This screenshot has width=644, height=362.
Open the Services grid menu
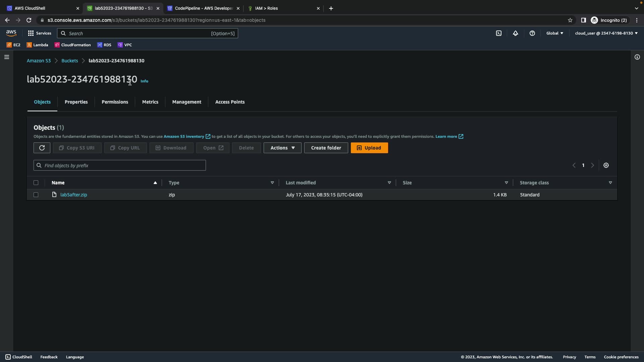pyautogui.click(x=40, y=33)
